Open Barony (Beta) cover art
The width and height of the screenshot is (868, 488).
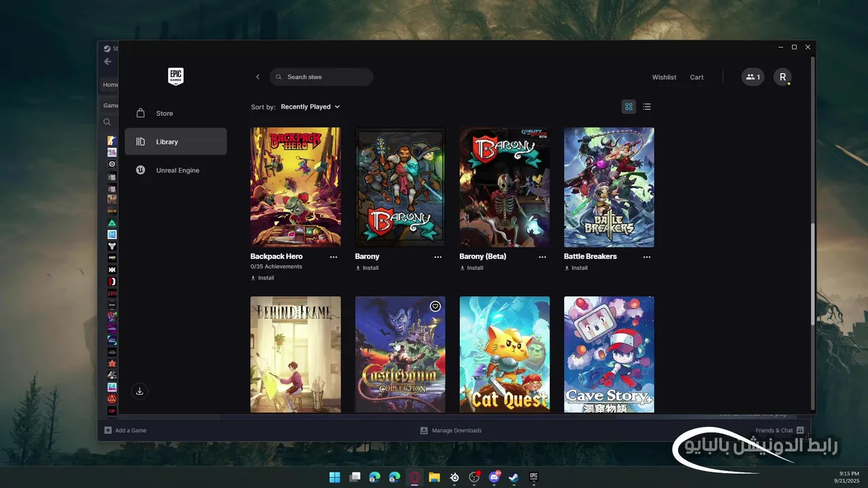click(505, 187)
